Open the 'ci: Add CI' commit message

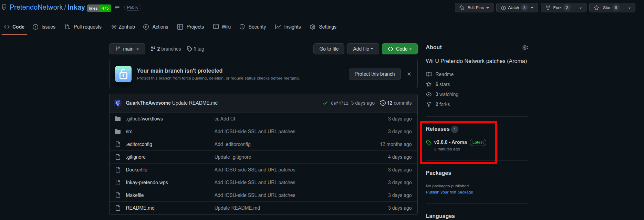click(x=225, y=119)
